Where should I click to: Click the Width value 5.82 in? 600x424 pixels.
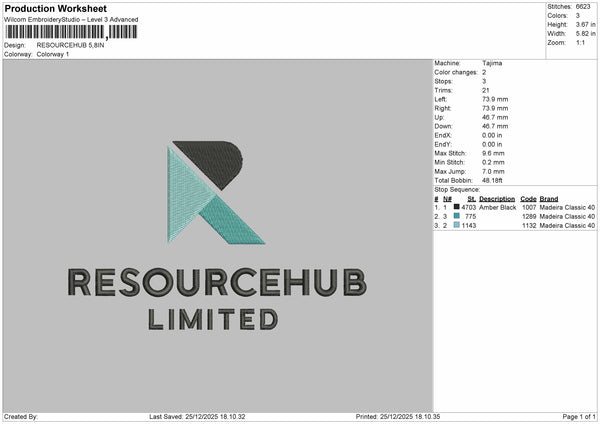pyautogui.click(x=586, y=34)
